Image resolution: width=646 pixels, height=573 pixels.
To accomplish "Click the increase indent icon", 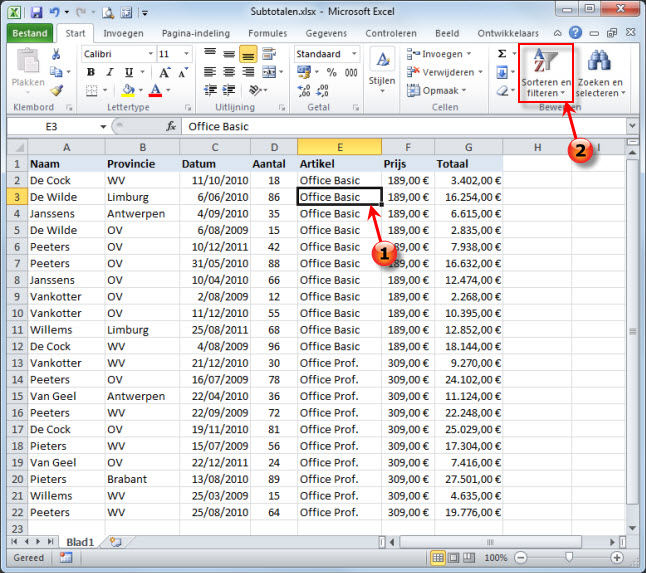I will 229,90.
